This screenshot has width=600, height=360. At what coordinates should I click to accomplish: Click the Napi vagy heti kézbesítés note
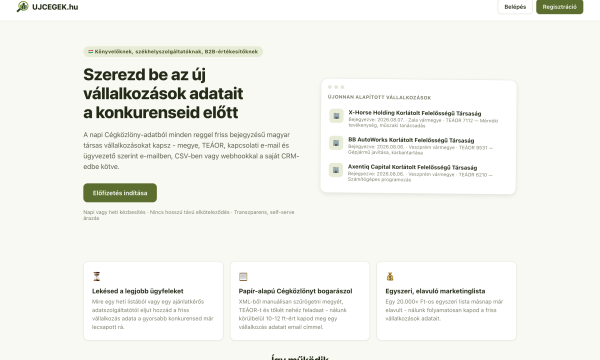pos(189,215)
